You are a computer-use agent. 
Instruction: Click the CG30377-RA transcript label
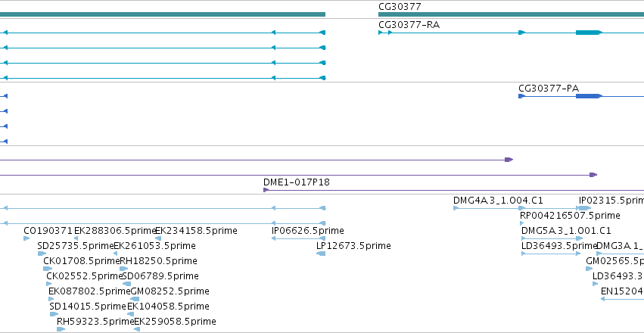tap(409, 25)
